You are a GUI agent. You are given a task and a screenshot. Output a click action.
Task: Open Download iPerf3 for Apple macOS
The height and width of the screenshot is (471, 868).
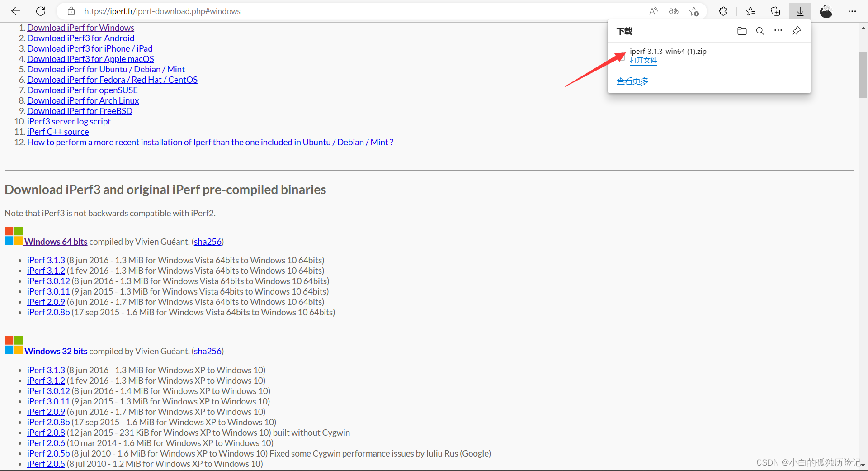click(x=90, y=59)
